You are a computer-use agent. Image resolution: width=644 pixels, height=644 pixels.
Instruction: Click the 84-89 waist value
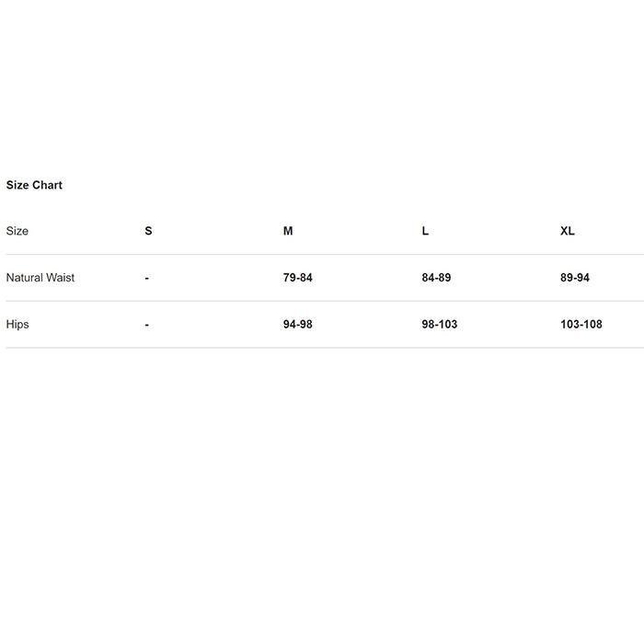point(436,278)
